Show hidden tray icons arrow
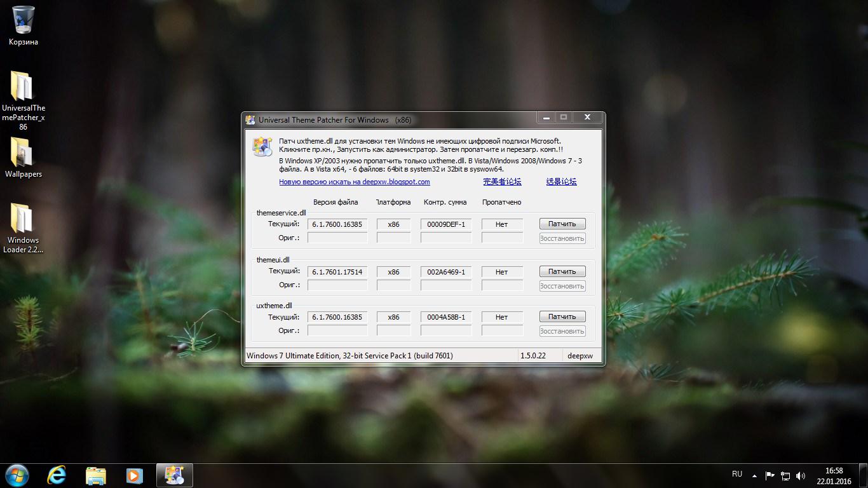The height and width of the screenshot is (488, 868). (x=754, y=475)
